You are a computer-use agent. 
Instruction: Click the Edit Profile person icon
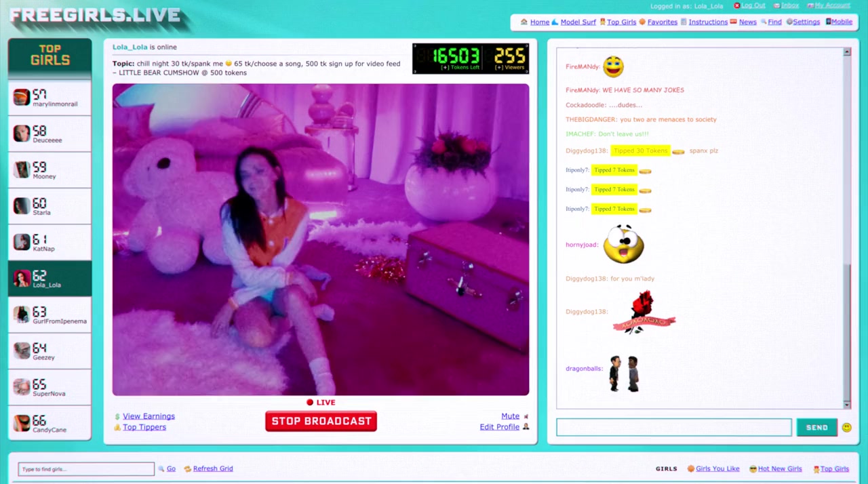pos(526,427)
